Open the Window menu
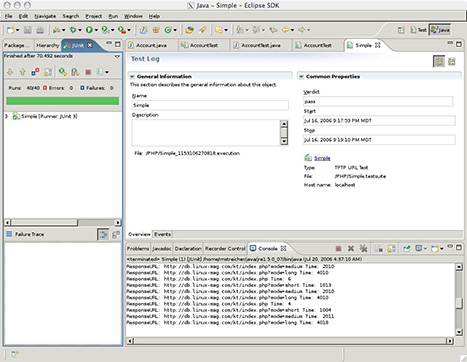467x362 pixels. tap(133, 16)
